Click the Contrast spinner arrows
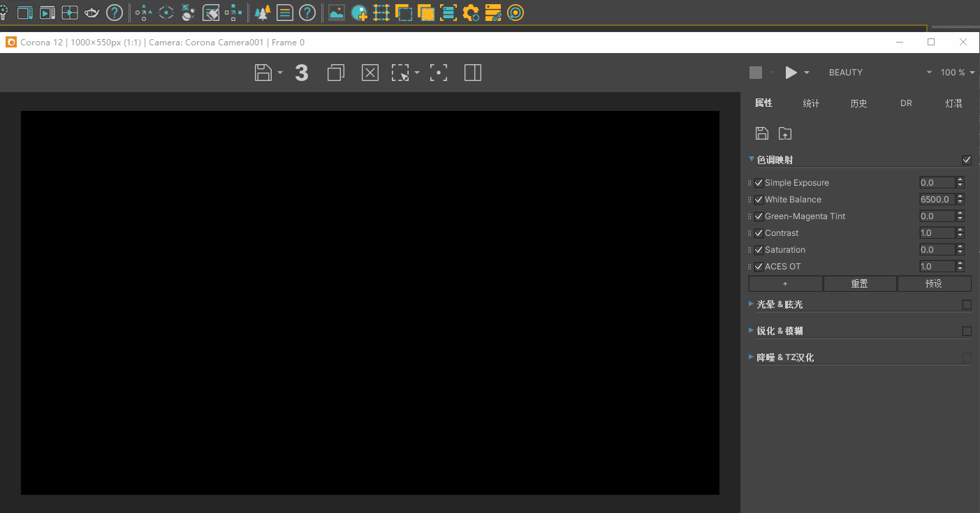Viewport: 980px width, 513px height. (960, 233)
